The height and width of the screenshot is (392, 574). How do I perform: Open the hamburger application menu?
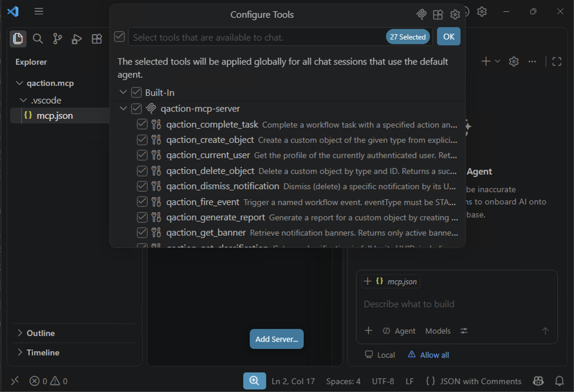[39, 11]
